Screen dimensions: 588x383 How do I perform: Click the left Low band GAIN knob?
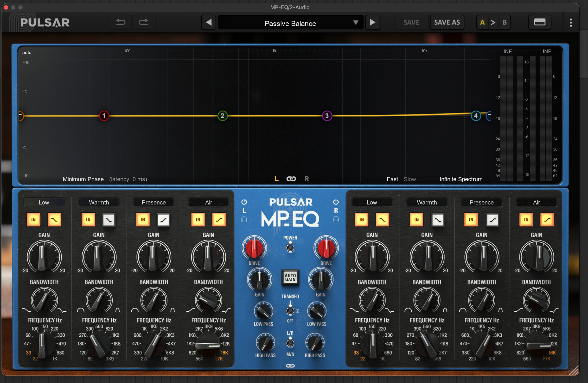point(44,257)
